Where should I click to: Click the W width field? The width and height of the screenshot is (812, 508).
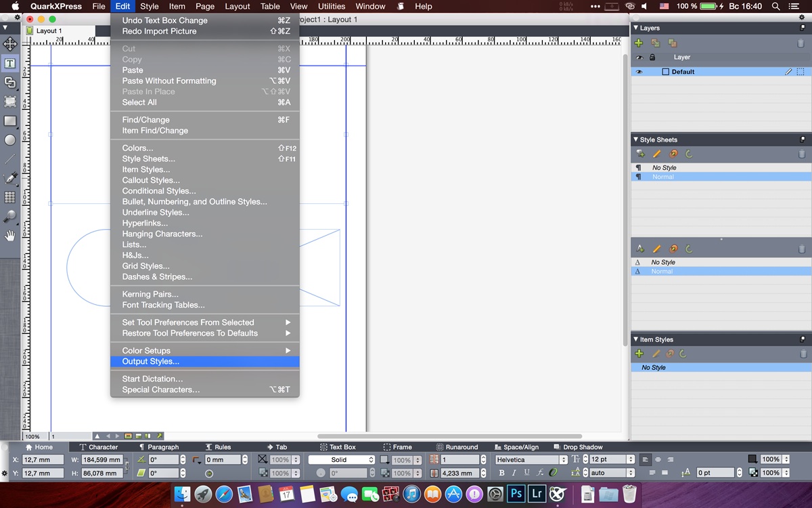click(x=101, y=459)
